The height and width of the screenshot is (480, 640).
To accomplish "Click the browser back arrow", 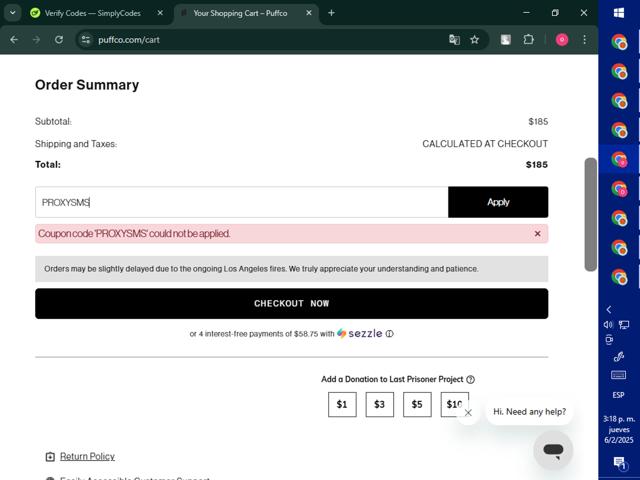I will click(14, 40).
